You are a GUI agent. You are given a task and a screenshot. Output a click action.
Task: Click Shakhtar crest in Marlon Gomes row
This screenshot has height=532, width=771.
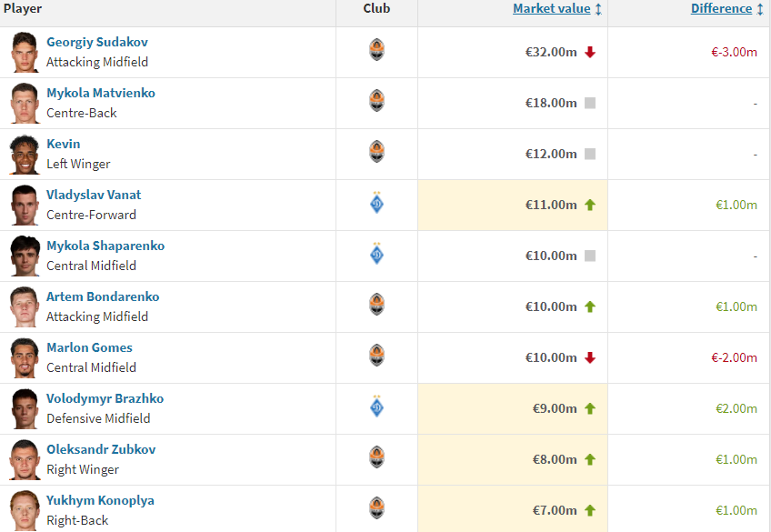click(x=376, y=356)
